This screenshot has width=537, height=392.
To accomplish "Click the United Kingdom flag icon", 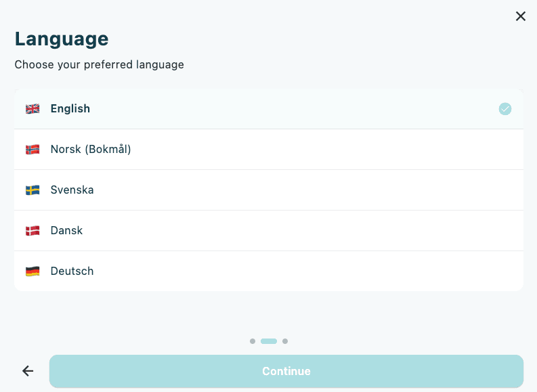I will pyautogui.click(x=33, y=109).
